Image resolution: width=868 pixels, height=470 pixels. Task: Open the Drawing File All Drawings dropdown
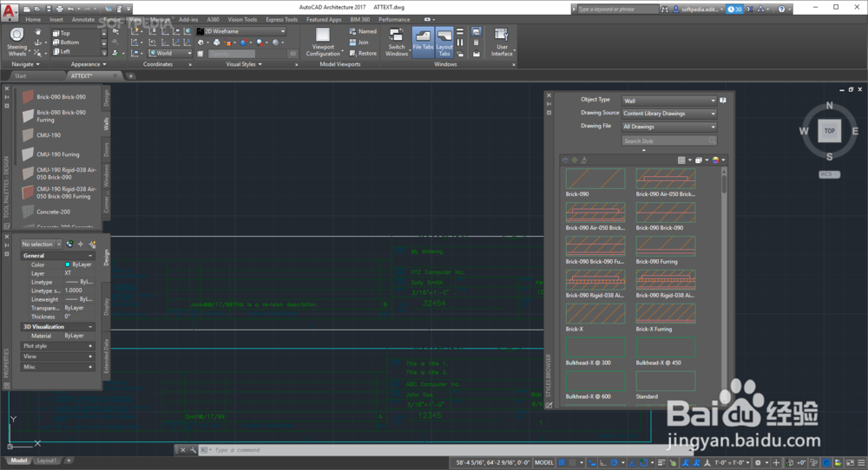[x=669, y=127]
